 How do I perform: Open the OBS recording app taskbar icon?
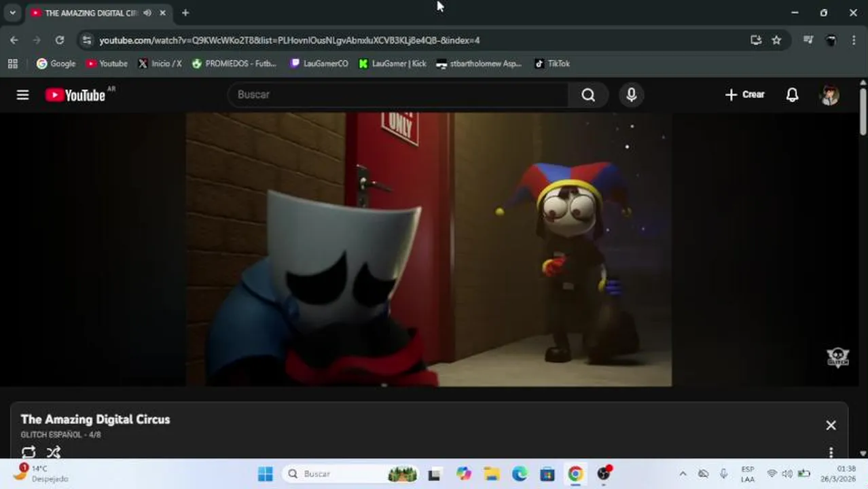point(604,473)
